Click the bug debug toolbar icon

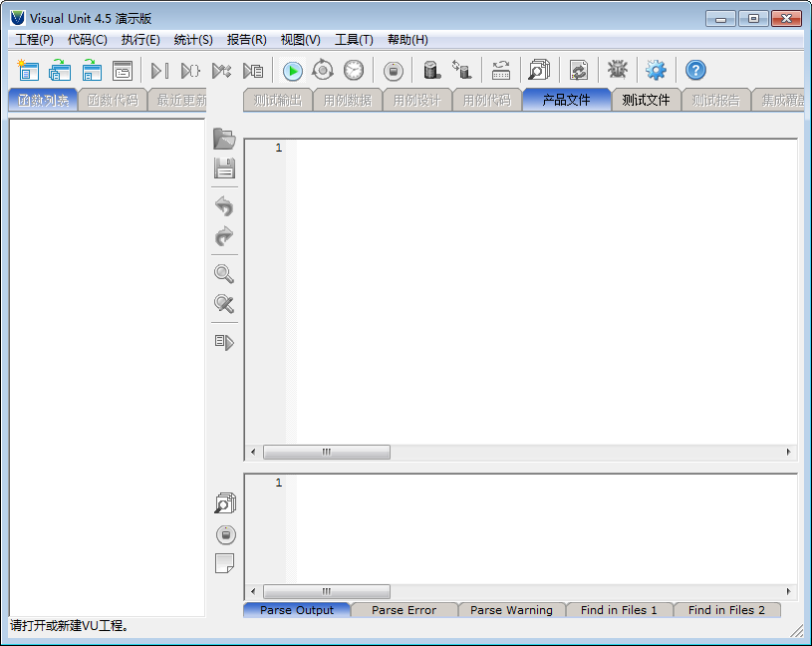pos(618,70)
